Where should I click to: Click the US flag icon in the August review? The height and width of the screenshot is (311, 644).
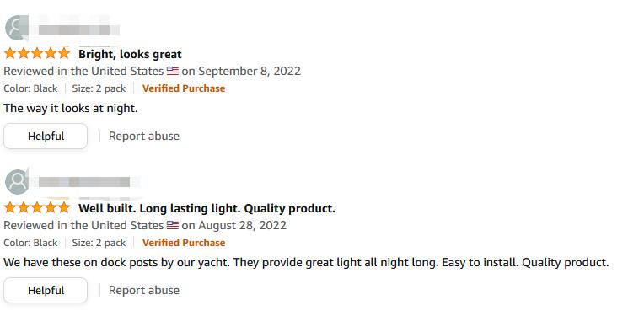pos(173,225)
